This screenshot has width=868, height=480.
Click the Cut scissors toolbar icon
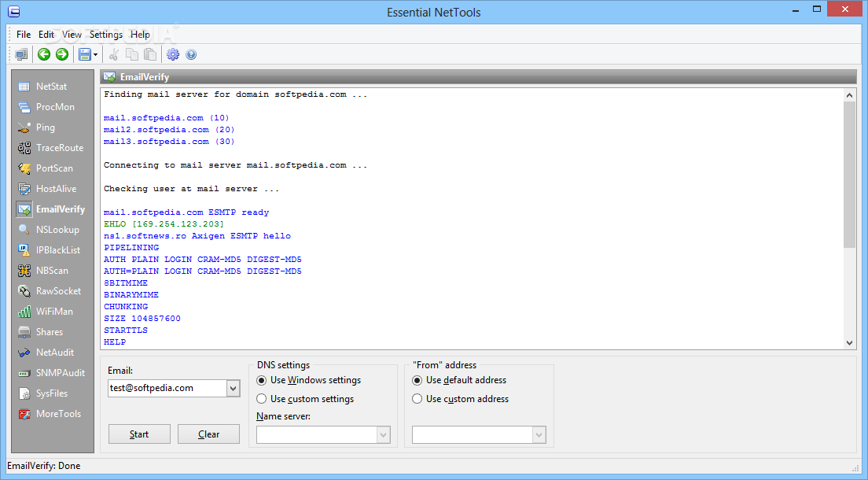coord(114,54)
